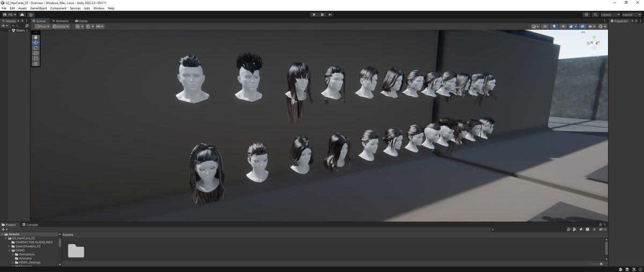Open the GameObject menu
This screenshot has height=272, width=644.
pyautogui.click(x=38, y=8)
